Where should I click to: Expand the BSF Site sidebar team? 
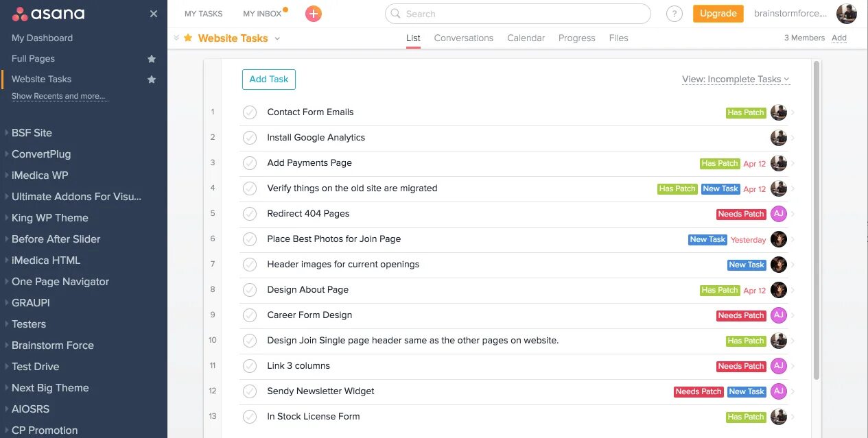tap(7, 133)
